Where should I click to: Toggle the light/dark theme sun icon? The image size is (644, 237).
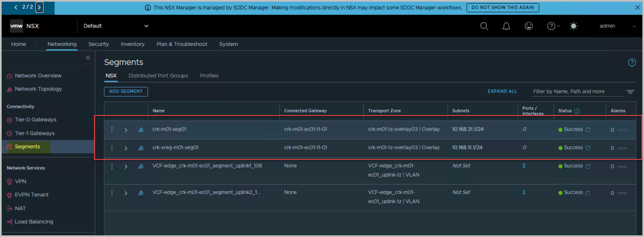[573, 26]
